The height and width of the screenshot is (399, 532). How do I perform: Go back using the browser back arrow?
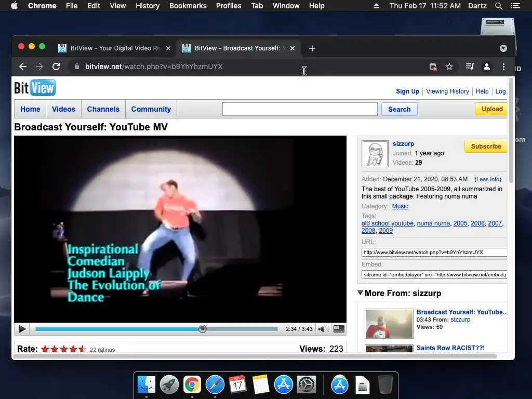pyautogui.click(x=23, y=66)
